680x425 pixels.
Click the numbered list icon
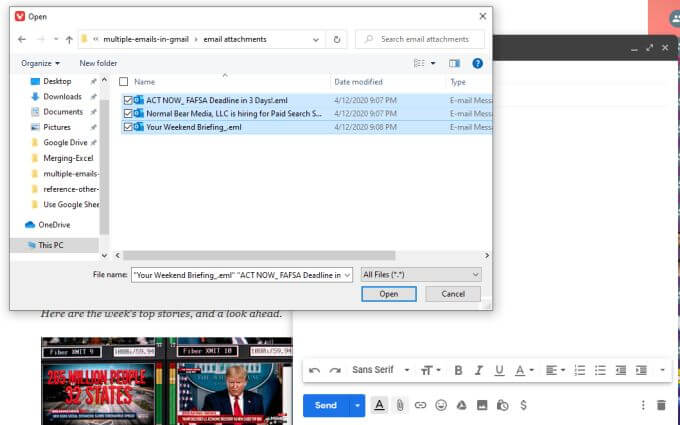tap(580, 370)
